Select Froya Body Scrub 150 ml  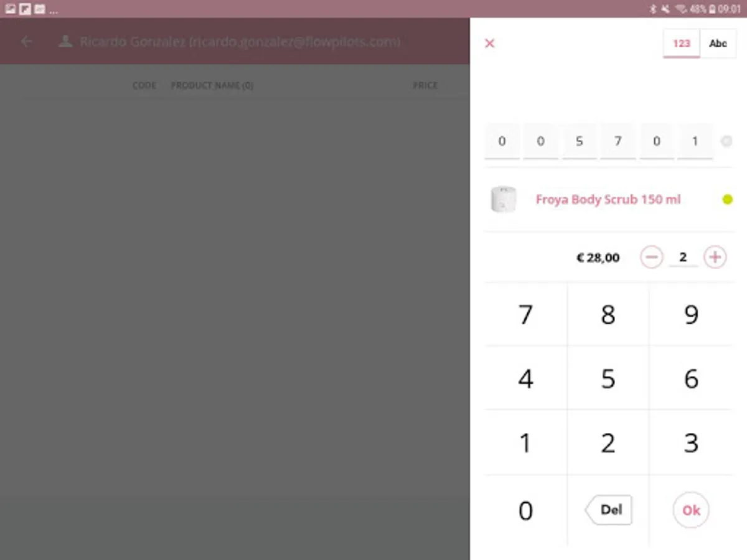pos(608,200)
